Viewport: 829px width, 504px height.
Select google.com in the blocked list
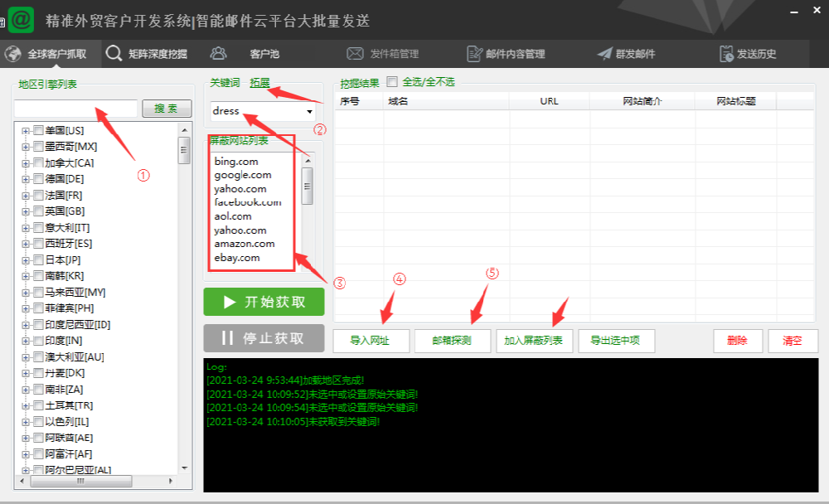(243, 175)
